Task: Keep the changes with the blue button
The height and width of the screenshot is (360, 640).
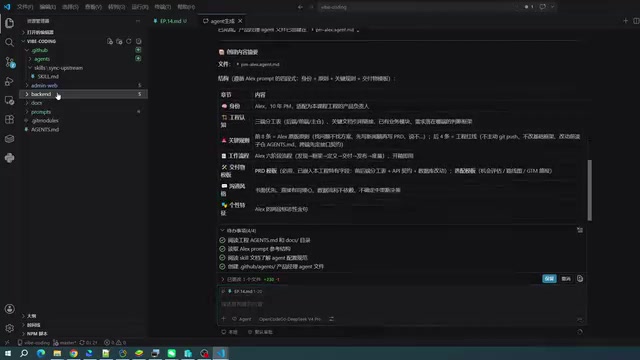Action: coord(549,279)
